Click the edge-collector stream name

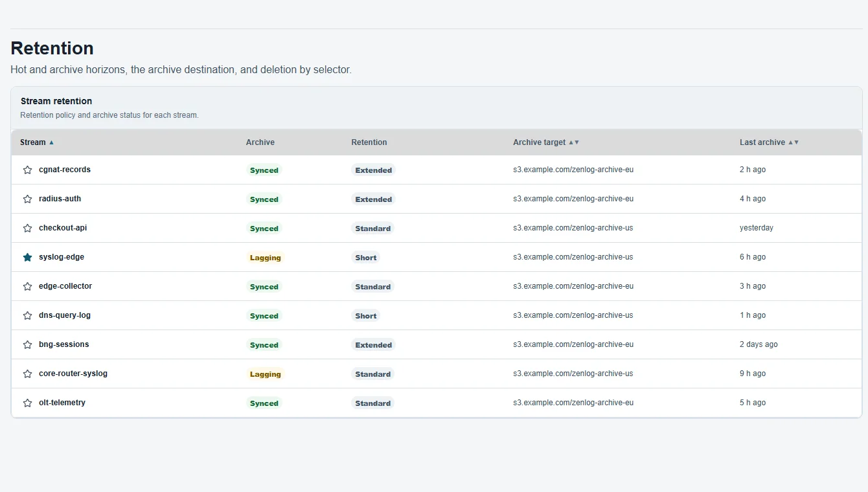tap(65, 286)
